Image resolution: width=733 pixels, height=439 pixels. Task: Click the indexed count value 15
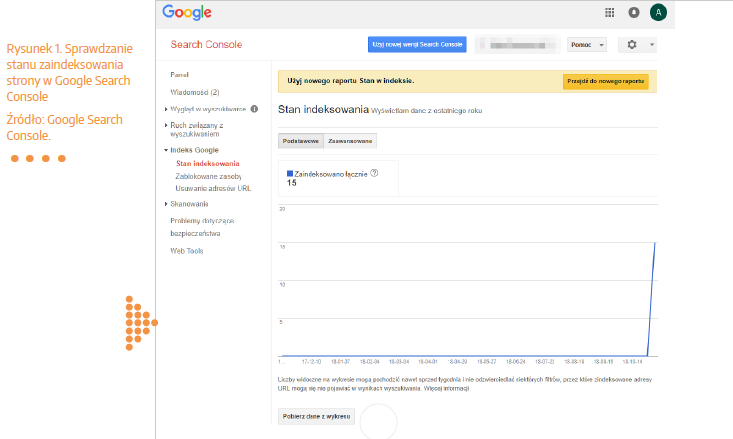292,183
